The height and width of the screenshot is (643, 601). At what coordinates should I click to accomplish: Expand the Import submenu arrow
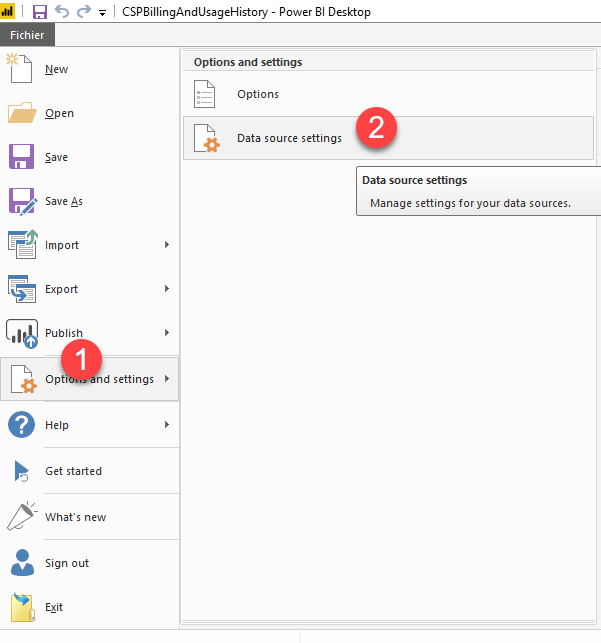point(166,245)
